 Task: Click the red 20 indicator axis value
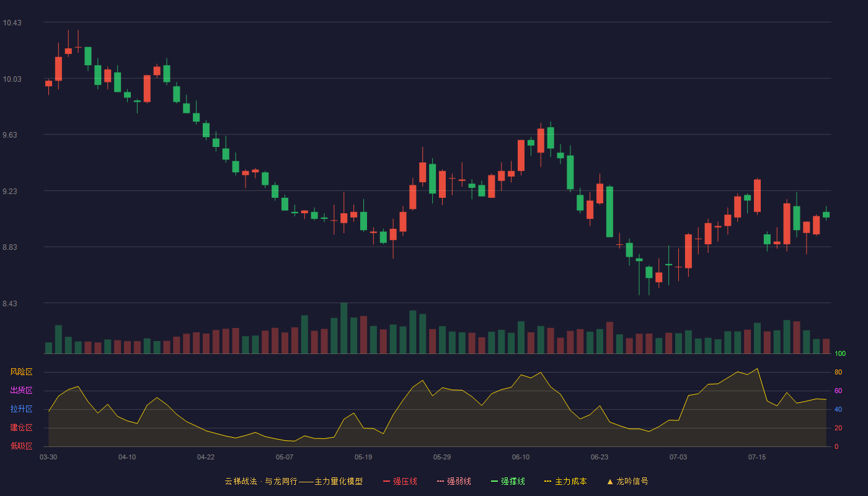[x=838, y=428]
